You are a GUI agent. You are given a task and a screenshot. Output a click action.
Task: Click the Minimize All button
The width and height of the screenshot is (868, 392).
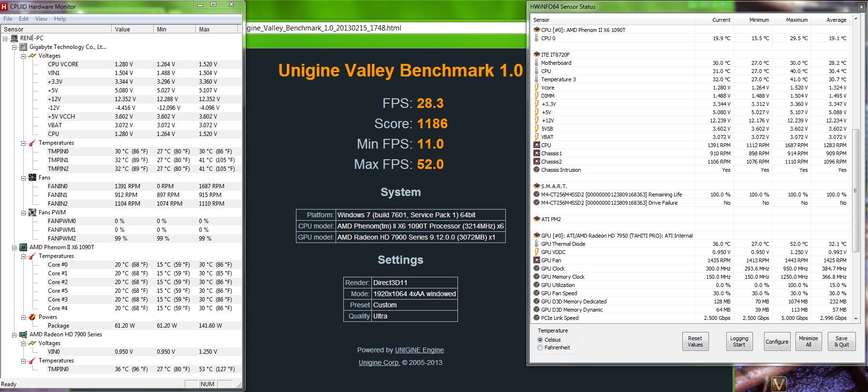point(808,342)
